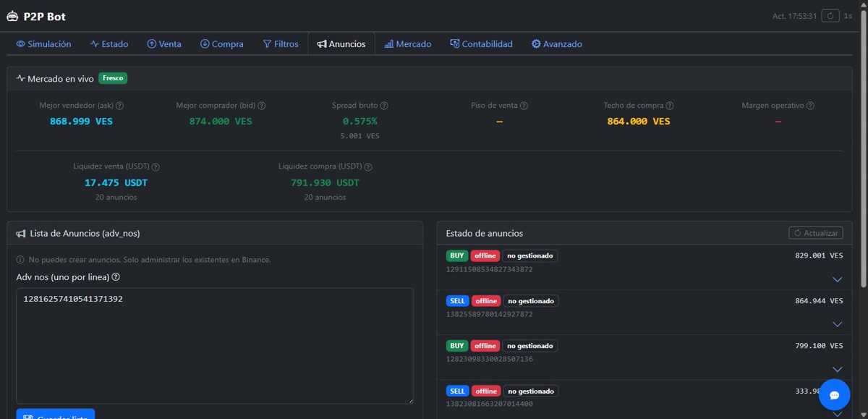Click no gestionado badge of ad 12823098330028507136
This screenshot has height=419, width=868.
coord(530,346)
